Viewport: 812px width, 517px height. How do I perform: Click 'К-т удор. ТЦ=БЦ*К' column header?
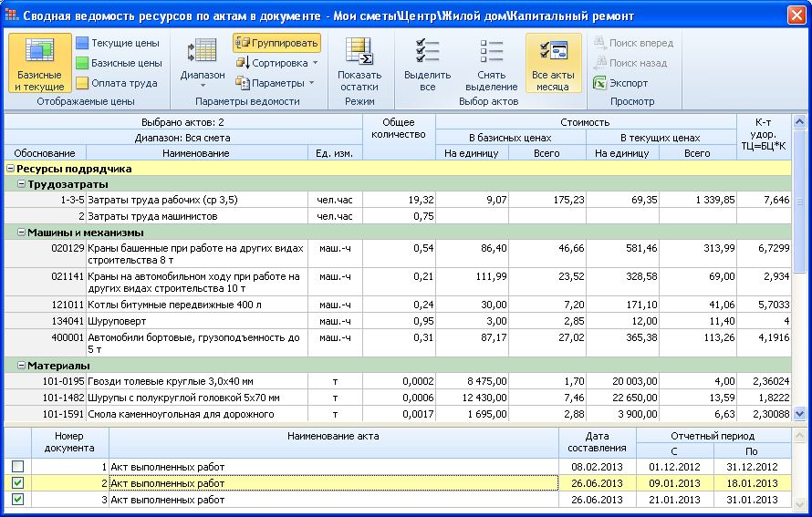(x=764, y=135)
